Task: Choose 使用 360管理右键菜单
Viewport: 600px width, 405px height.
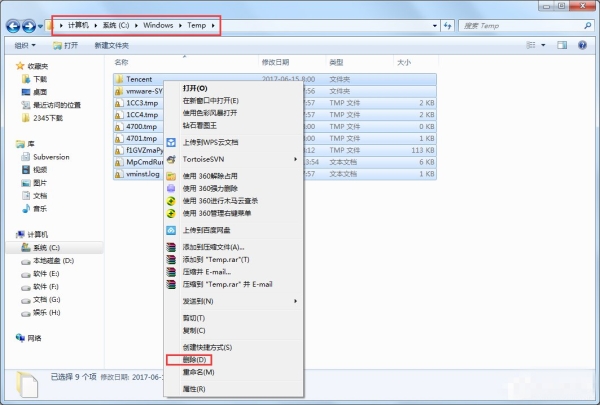Action: 234,213
